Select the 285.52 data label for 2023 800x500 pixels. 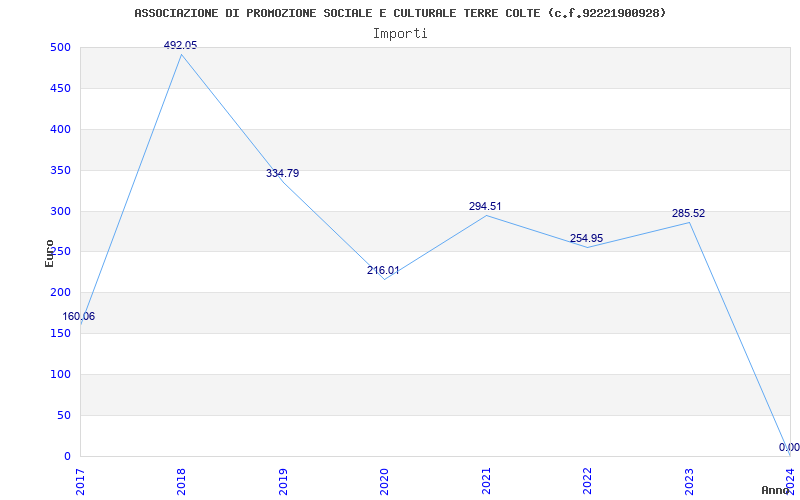point(688,214)
